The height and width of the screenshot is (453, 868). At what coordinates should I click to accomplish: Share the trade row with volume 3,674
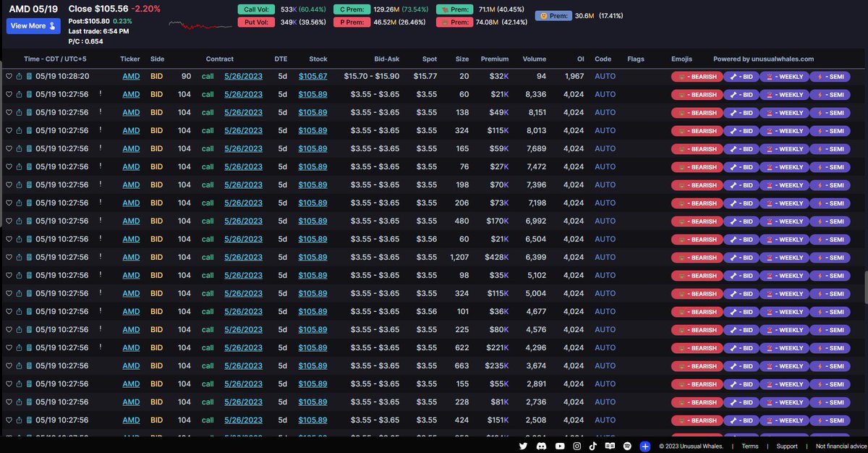coord(20,365)
